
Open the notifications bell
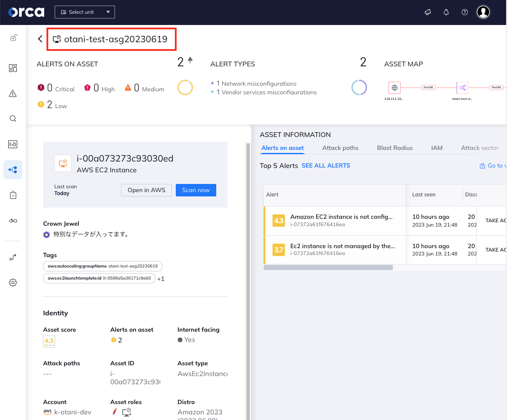coord(446,12)
